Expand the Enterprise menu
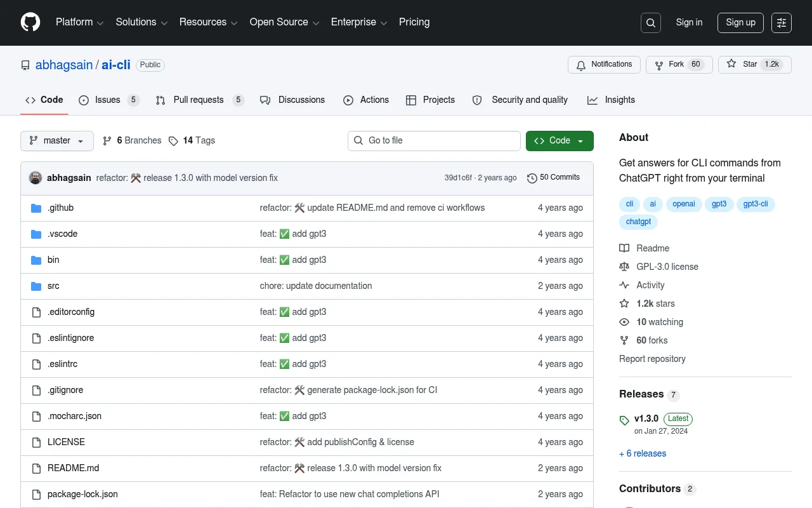This screenshot has height=508, width=812. pos(359,22)
